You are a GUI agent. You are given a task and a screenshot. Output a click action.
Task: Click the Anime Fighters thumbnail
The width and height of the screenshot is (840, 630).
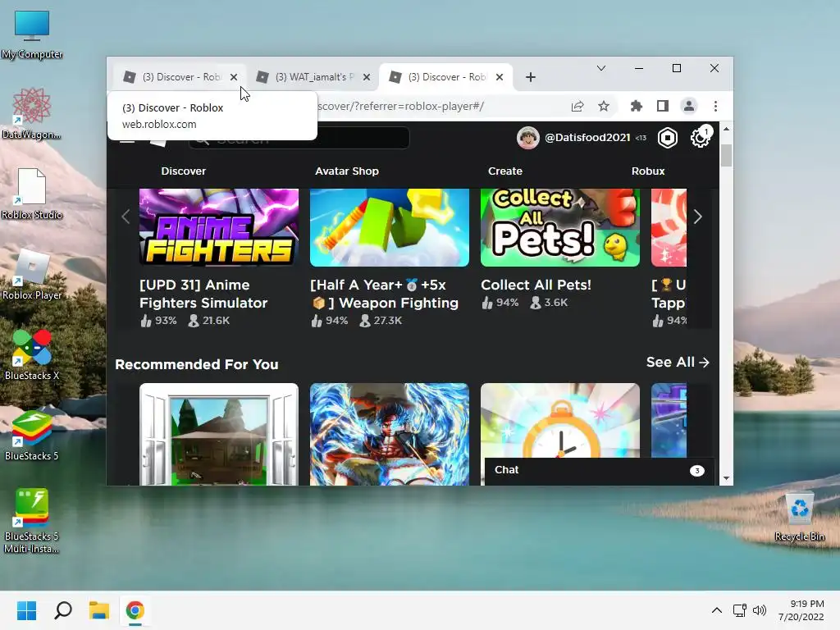[218, 227]
